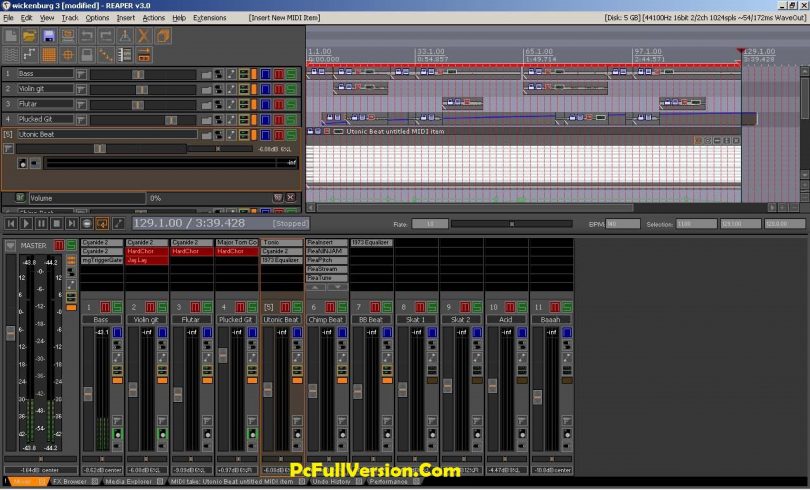Image resolution: width=810 pixels, height=490 pixels.
Task: Open project using the yellow folder icon
Action: (x=29, y=36)
